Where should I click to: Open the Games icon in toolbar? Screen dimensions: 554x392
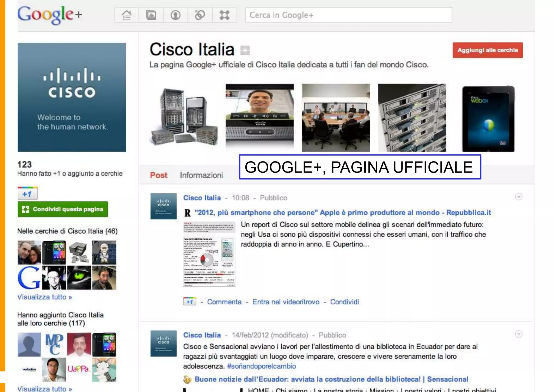coord(225,15)
